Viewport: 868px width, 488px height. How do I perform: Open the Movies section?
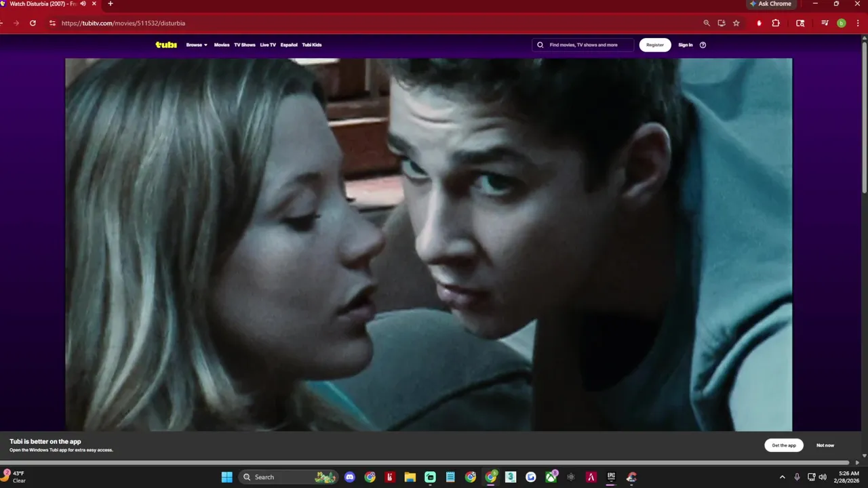222,45
